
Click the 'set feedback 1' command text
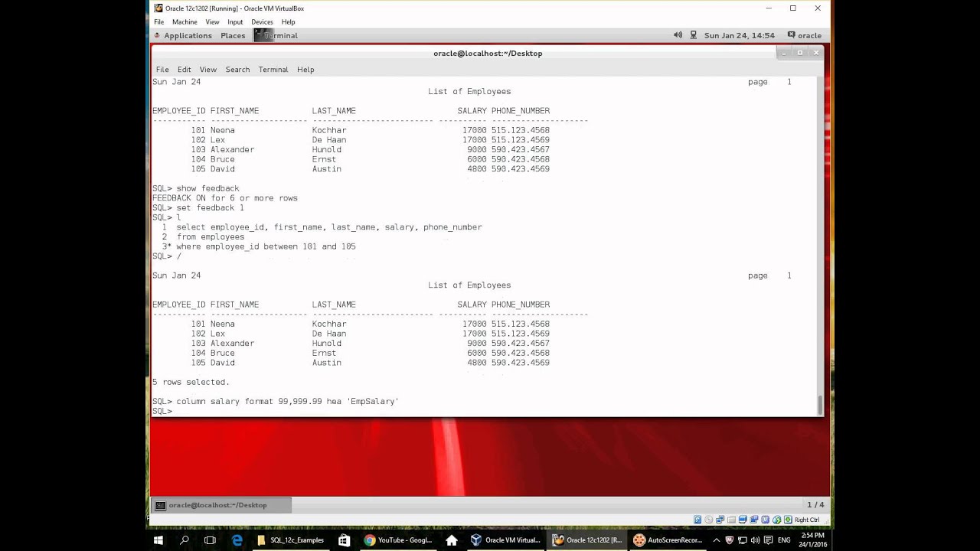pos(210,208)
